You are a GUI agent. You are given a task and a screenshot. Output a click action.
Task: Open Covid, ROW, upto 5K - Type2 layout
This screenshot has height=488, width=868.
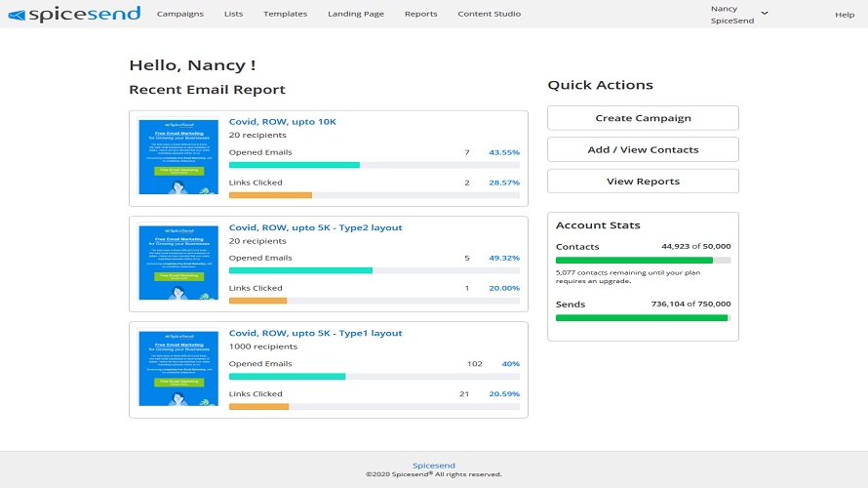[x=316, y=227]
